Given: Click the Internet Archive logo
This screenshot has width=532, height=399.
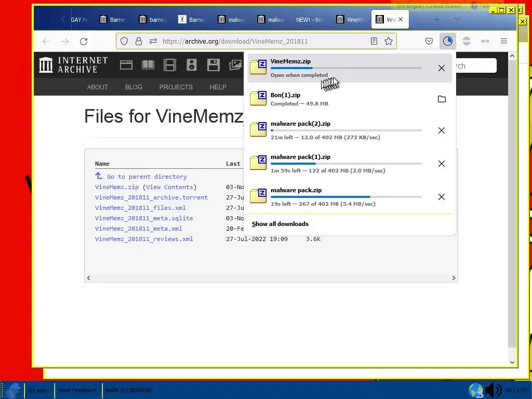Looking at the screenshot, I should (x=73, y=65).
